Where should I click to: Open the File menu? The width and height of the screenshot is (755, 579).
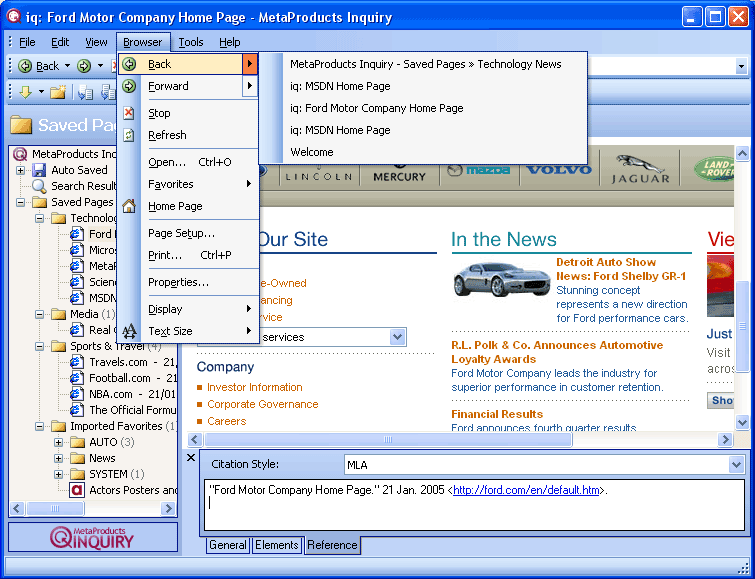click(x=27, y=42)
